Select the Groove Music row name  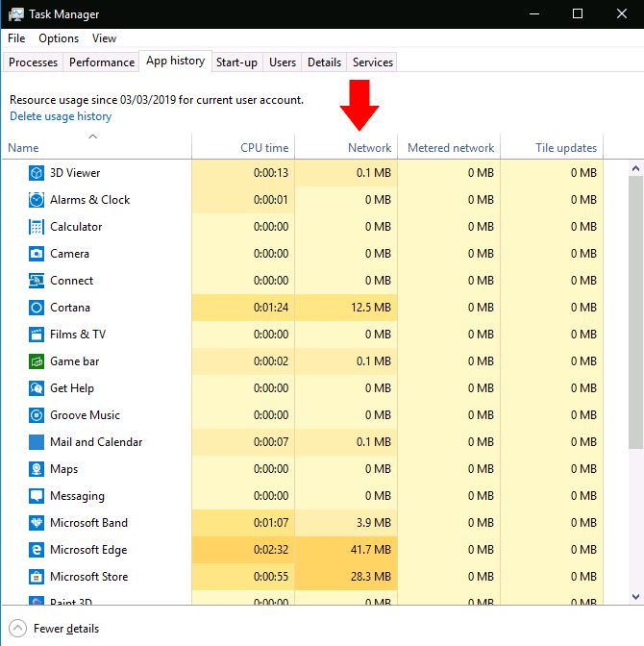85,415
